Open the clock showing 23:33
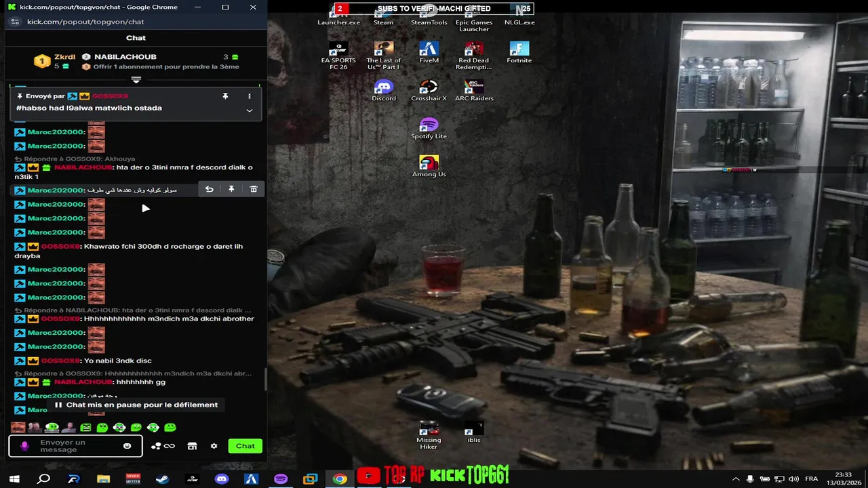 pyautogui.click(x=843, y=479)
